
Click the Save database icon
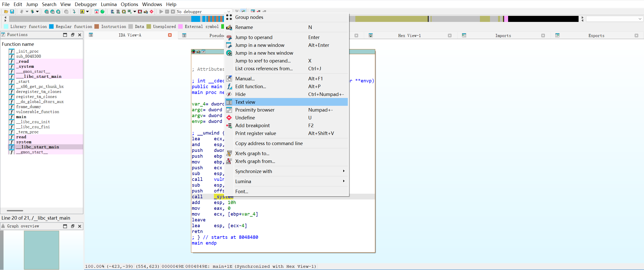tap(12, 12)
